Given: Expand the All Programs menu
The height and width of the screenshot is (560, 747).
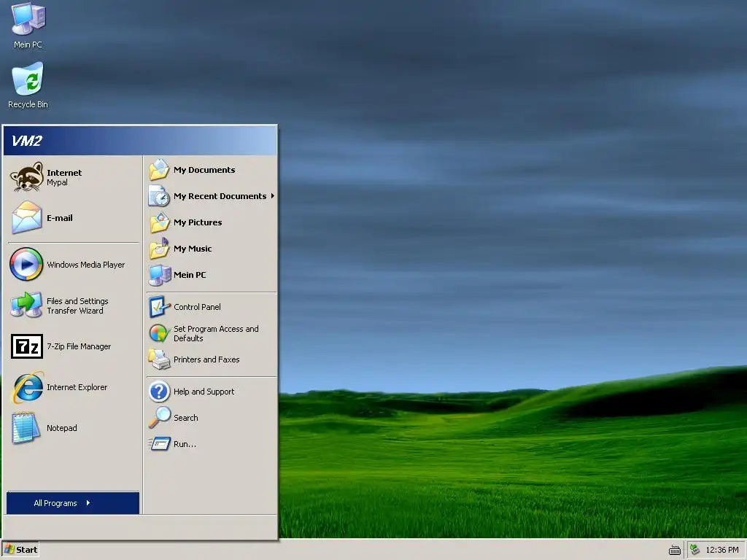Looking at the screenshot, I should pos(73,503).
